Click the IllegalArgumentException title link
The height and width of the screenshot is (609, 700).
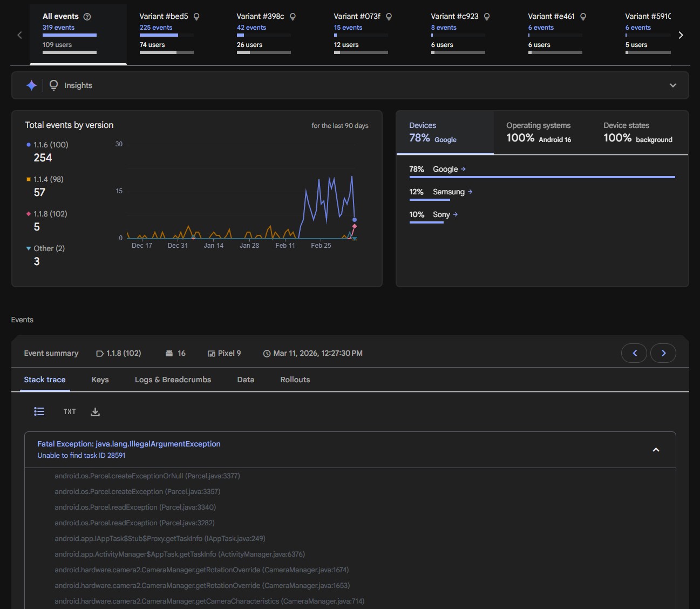129,444
